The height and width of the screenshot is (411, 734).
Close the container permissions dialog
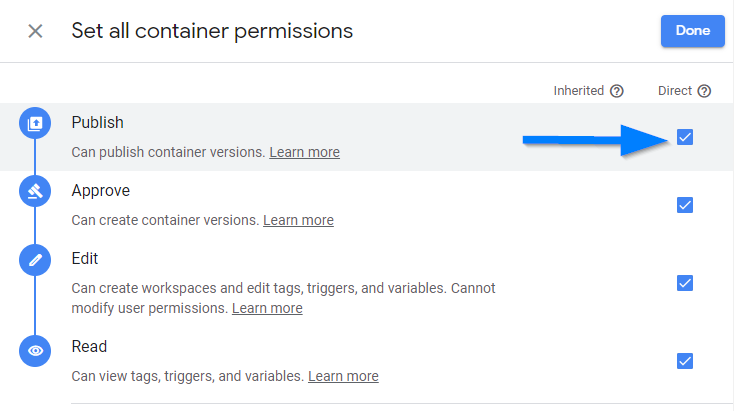(x=35, y=31)
